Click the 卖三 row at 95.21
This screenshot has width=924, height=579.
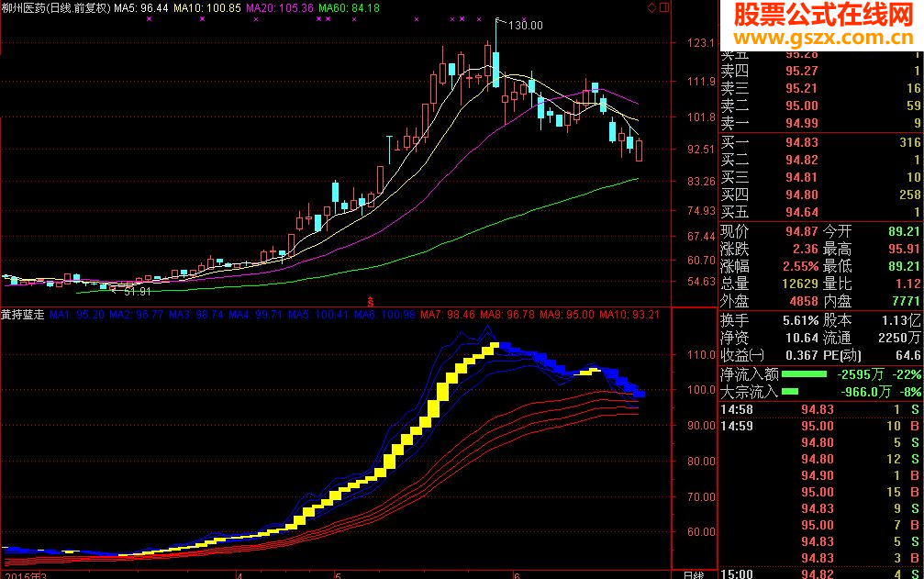click(x=820, y=88)
